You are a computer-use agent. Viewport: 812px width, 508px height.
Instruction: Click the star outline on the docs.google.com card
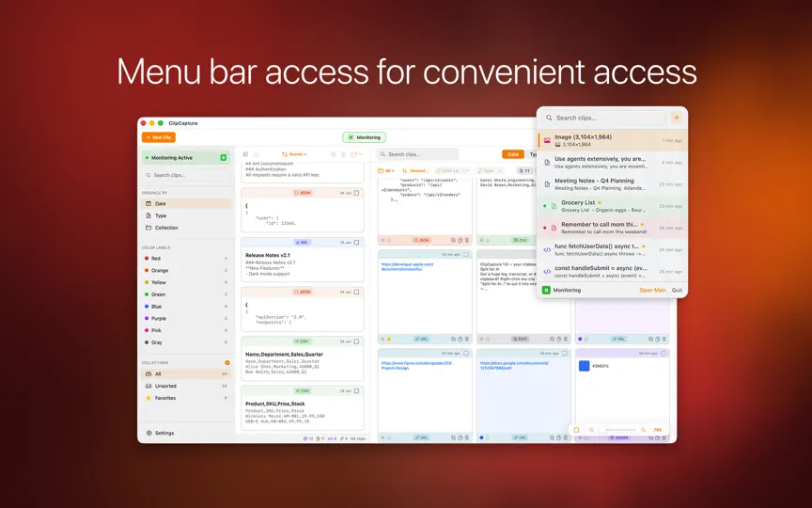488,437
